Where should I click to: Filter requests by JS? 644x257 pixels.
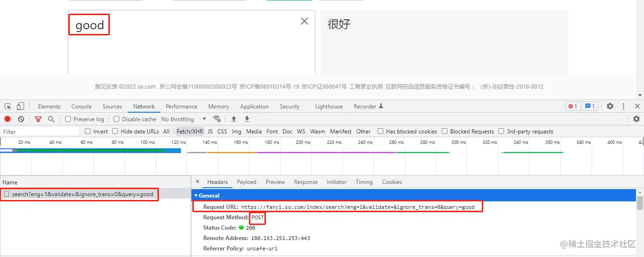point(210,132)
